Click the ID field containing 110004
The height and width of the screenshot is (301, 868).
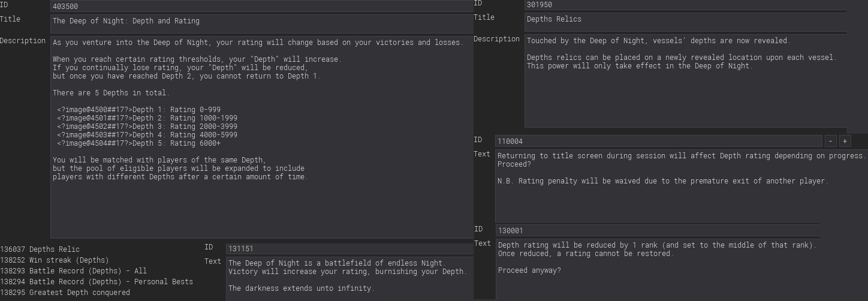[658, 141]
